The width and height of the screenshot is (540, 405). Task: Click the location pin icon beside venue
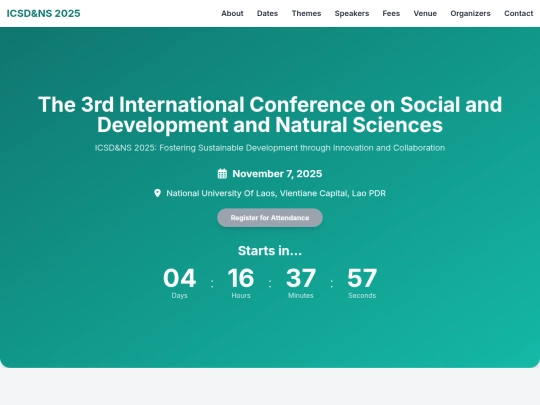pos(157,193)
